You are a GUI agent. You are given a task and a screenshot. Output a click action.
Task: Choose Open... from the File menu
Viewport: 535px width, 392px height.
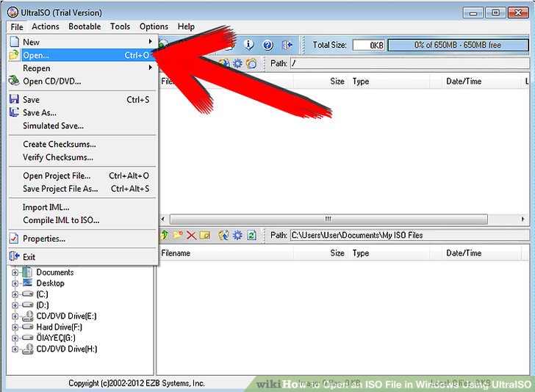pos(82,55)
